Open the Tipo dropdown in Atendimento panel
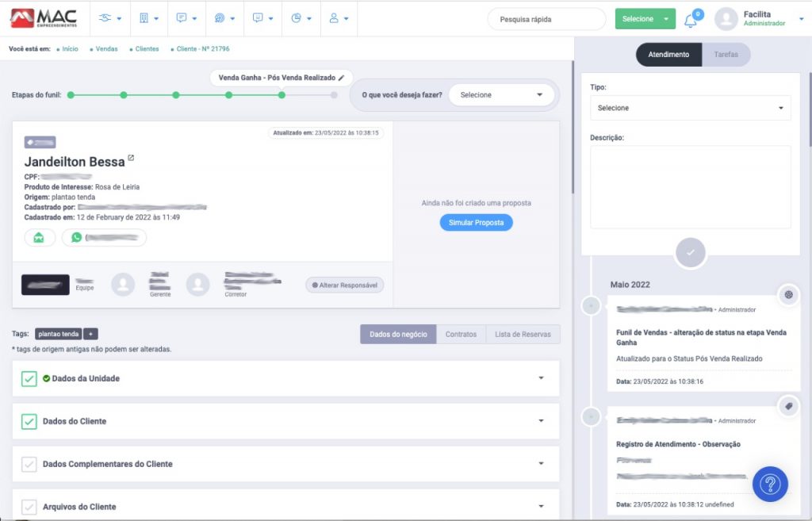 pos(690,108)
